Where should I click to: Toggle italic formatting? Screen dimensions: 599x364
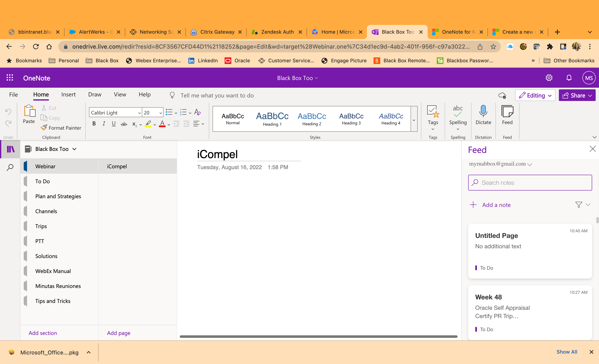coord(104,124)
